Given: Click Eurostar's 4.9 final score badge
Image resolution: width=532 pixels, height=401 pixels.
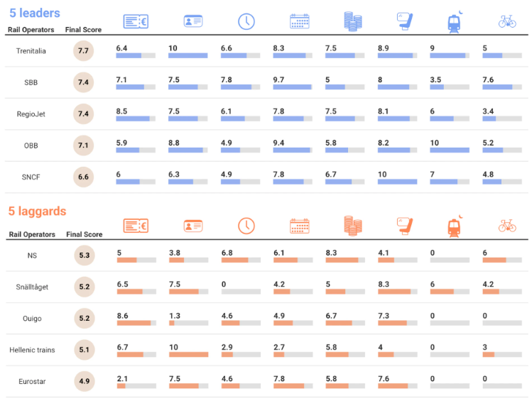Looking at the screenshot, I should 84,381.
